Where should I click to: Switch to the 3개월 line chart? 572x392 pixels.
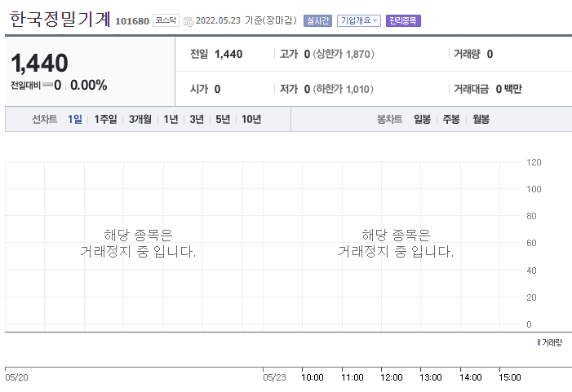click(140, 119)
